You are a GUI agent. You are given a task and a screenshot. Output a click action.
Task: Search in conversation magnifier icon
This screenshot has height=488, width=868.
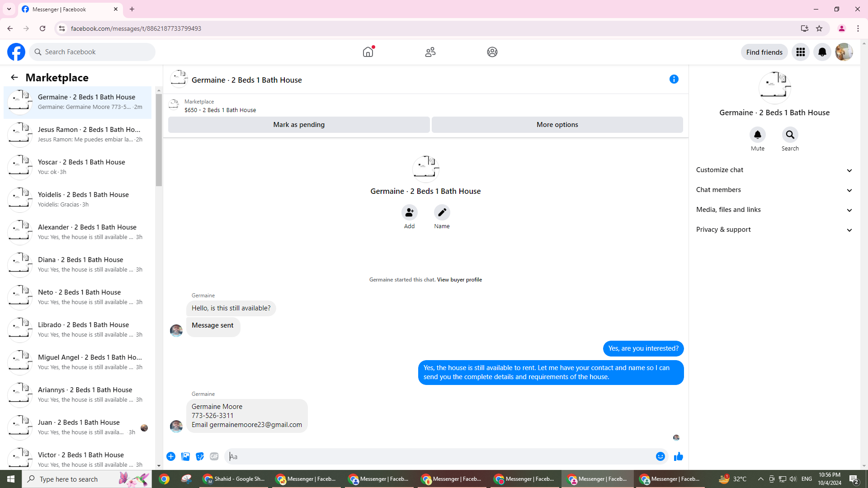(790, 135)
